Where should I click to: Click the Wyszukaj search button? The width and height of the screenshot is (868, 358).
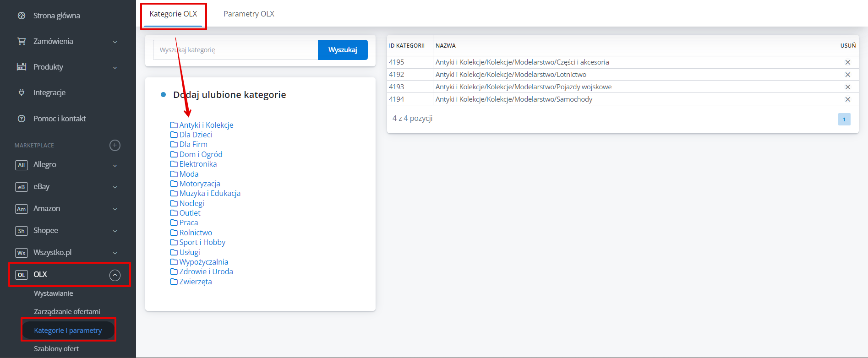(343, 50)
